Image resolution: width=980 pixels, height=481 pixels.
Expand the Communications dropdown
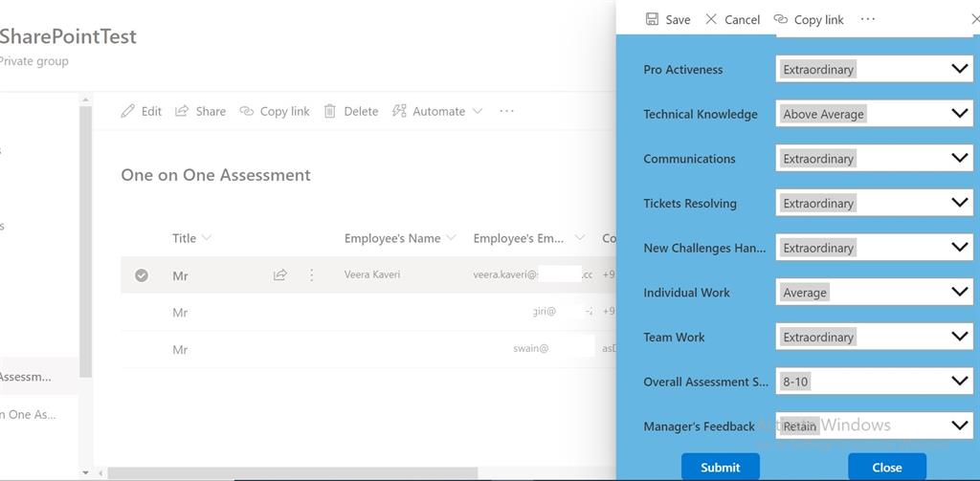(875, 159)
